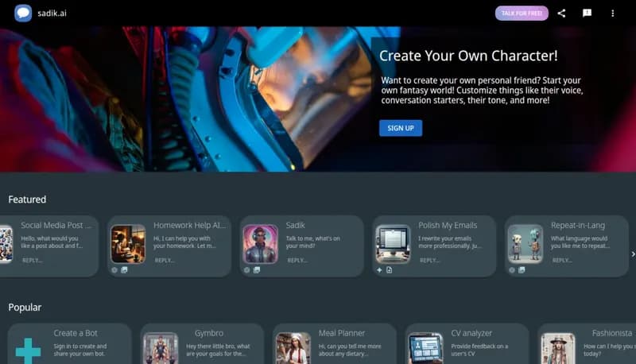Viewport: 636px width, 364px height.
Task: Select the Homework Help AI title
Action: pyautogui.click(x=189, y=225)
